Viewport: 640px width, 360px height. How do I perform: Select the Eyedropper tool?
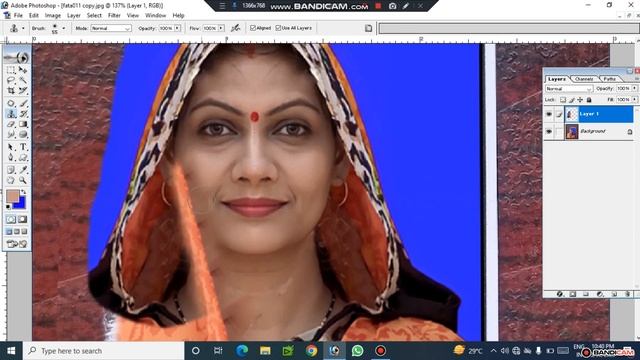tap(23, 170)
